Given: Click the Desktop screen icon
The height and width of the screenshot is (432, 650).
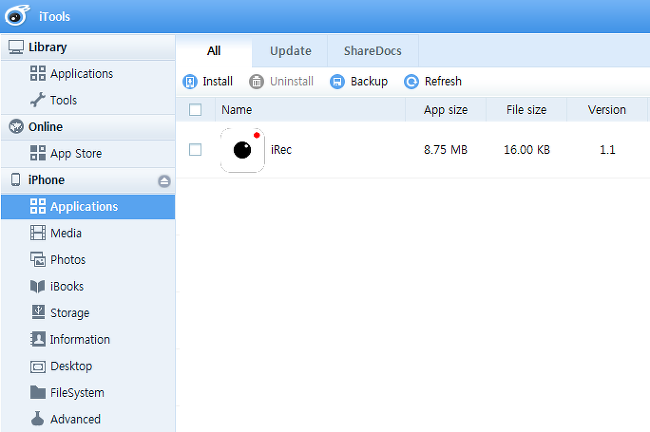Looking at the screenshot, I should coord(38,366).
